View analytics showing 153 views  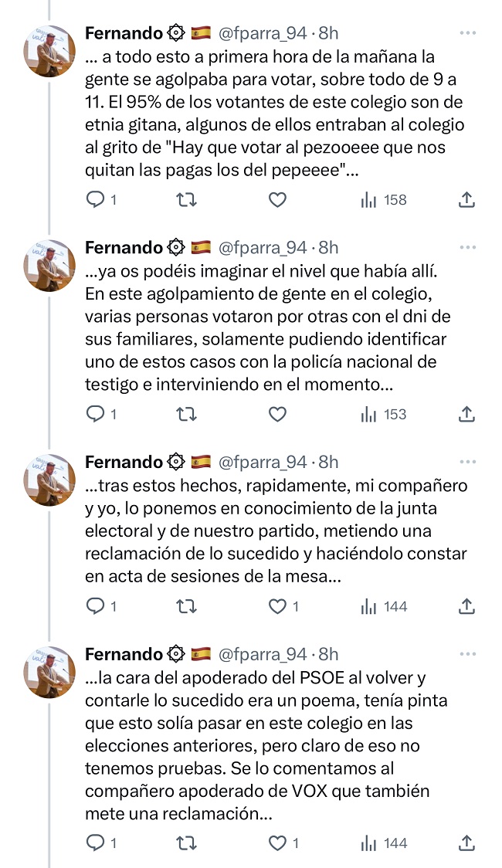[x=384, y=415]
